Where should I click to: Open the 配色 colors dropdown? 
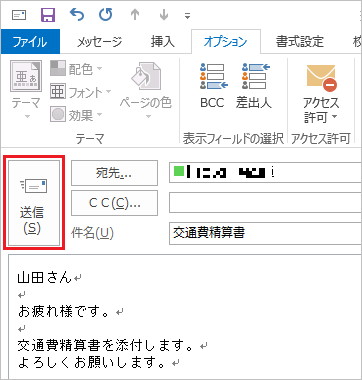[76, 69]
